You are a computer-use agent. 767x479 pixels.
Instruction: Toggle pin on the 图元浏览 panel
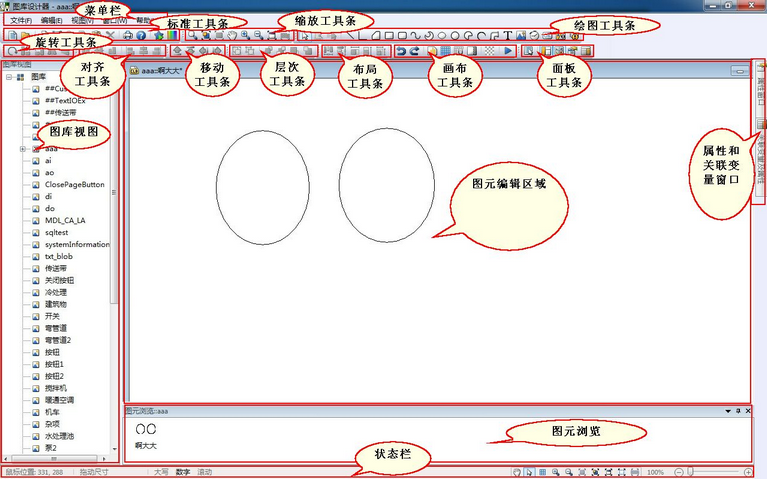pyautogui.click(x=738, y=411)
